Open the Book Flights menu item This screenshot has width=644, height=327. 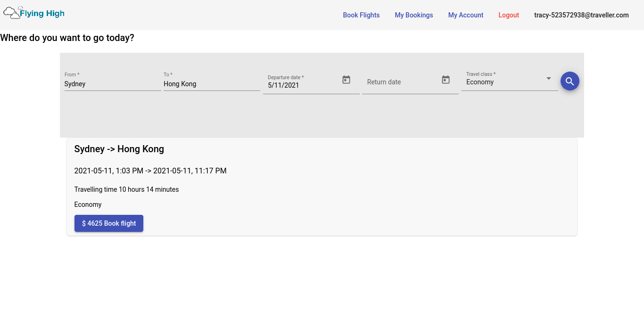point(361,15)
